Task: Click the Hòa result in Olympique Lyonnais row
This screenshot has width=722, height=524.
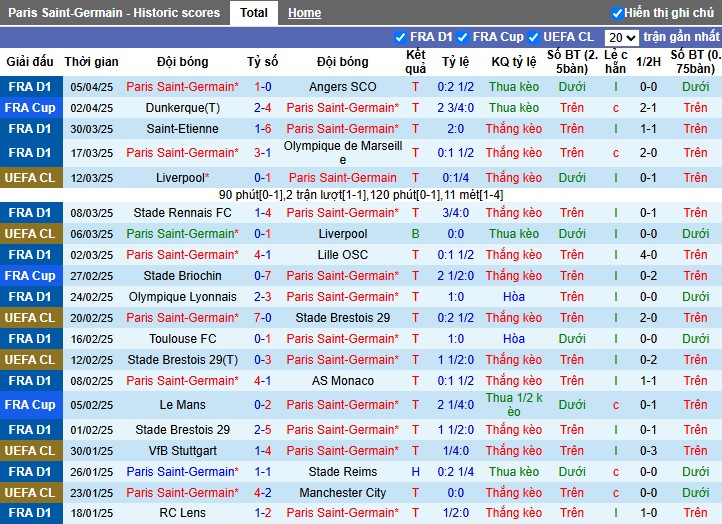Action: [x=513, y=297]
